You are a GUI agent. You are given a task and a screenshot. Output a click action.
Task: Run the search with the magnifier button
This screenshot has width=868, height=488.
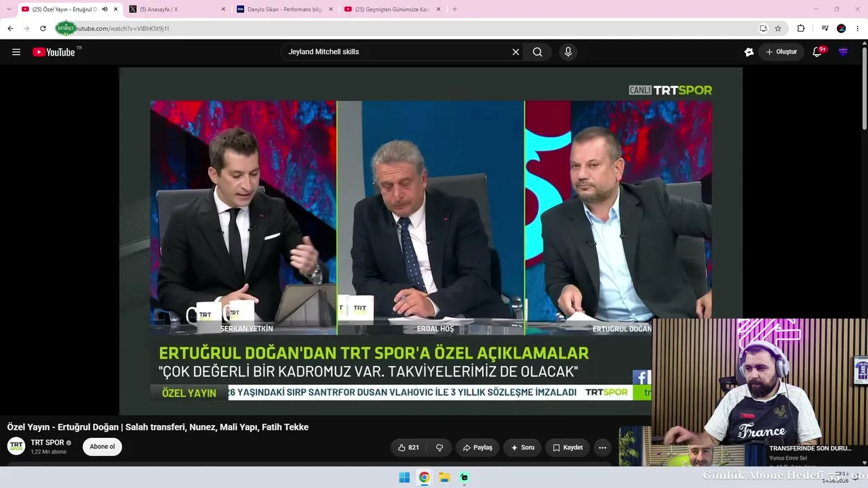[538, 52]
